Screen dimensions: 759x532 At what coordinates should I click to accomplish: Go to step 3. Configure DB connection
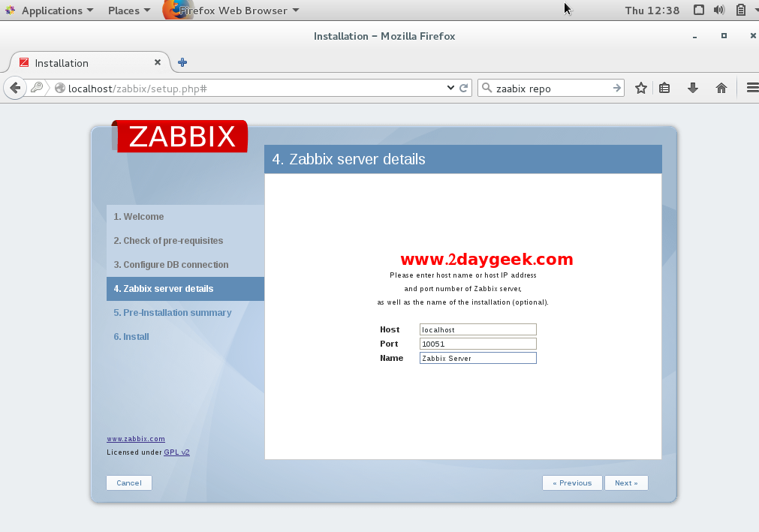pyautogui.click(x=185, y=265)
